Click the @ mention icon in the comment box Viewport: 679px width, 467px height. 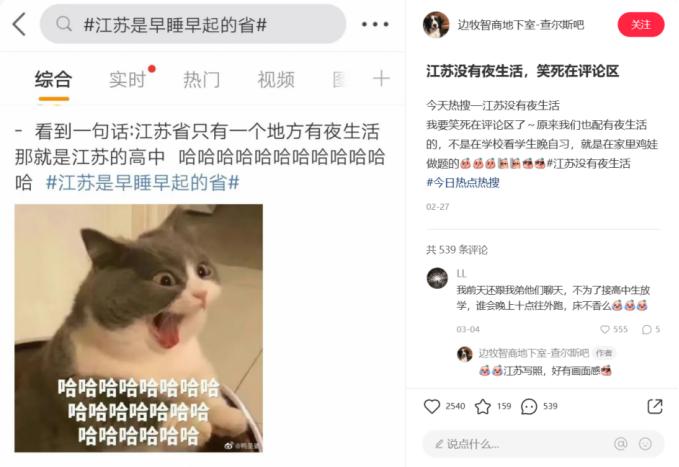621,444
